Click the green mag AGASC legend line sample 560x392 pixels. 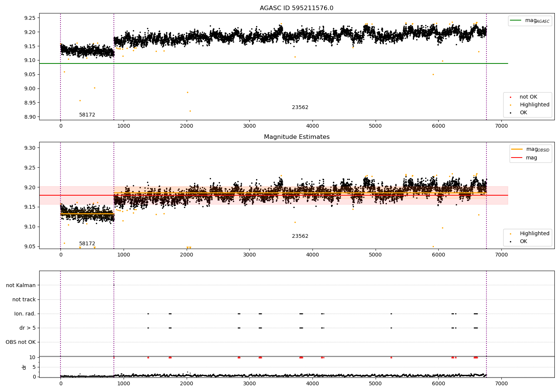click(x=516, y=21)
